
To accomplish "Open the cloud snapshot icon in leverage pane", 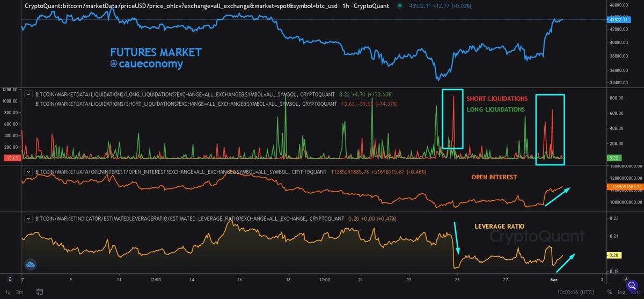I will click(x=30, y=264).
